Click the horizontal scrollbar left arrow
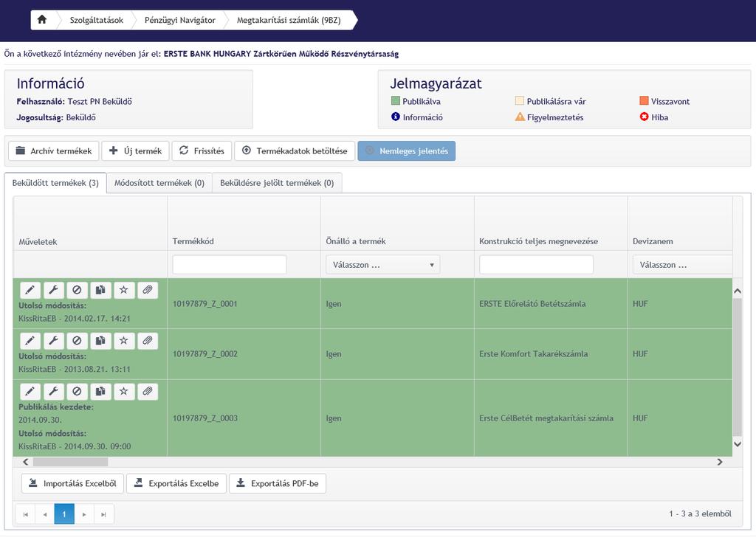This screenshot has height=543, width=756. 26,462
